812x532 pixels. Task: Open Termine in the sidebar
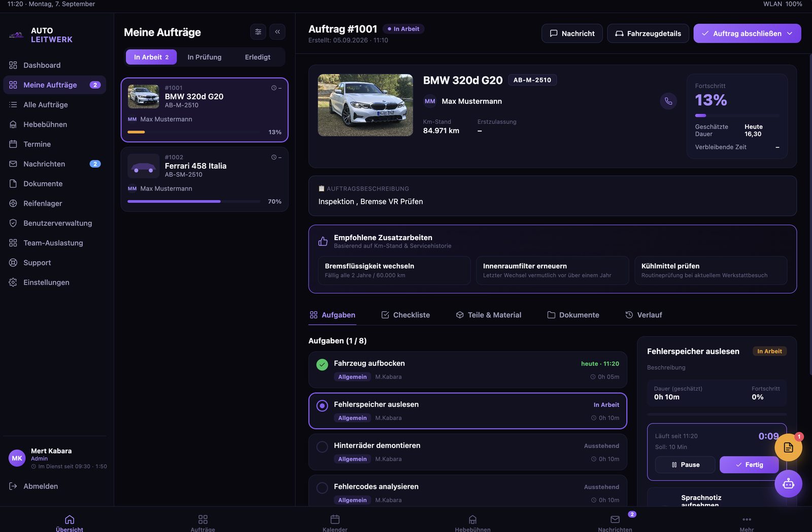[55, 144]
